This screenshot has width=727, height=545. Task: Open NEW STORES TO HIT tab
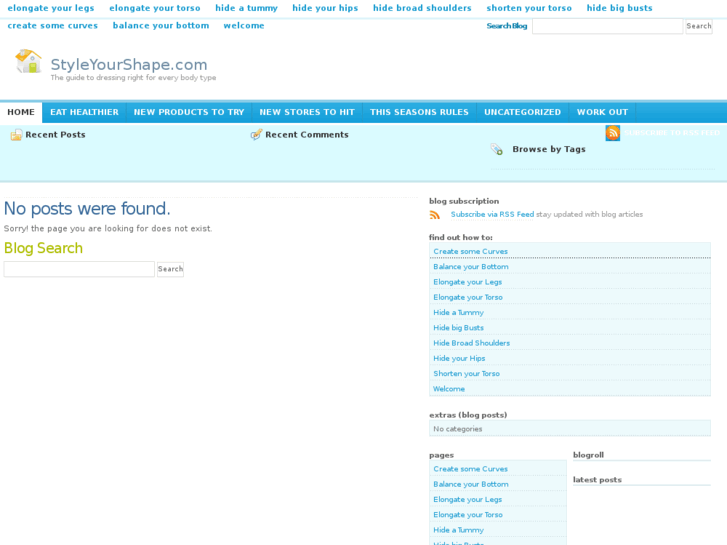[x=307, y=112]
